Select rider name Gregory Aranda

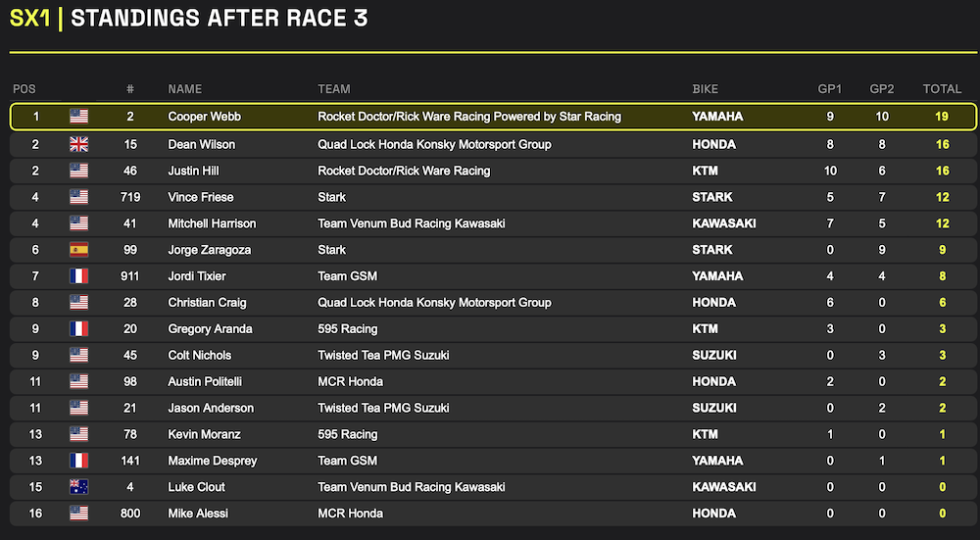(x=210, y=328)
